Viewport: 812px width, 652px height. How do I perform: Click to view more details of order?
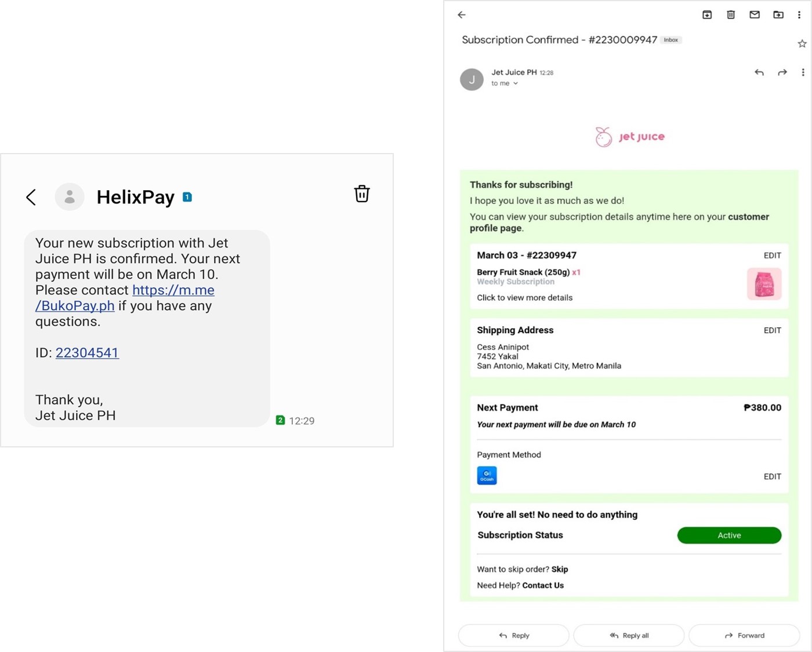coord(524,297)
